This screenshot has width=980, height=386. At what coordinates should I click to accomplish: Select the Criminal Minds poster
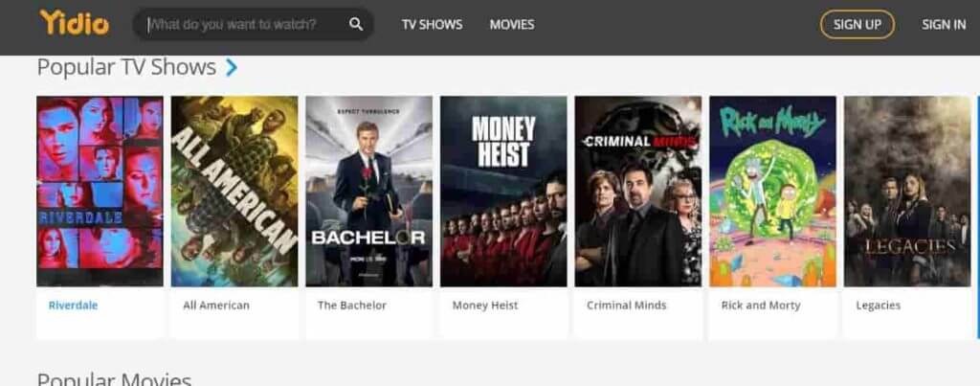(x=638, y=192)
